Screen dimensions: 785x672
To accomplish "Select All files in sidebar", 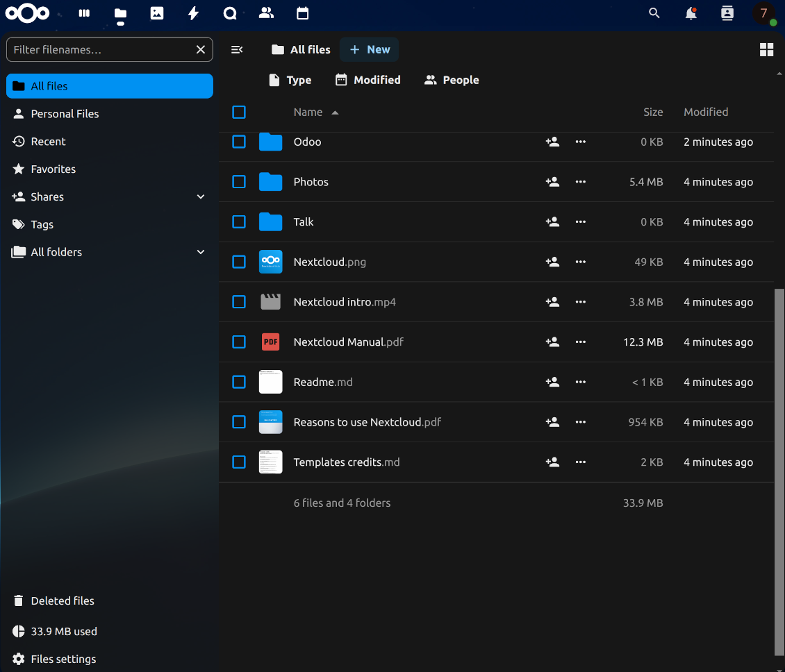I will tap(110, 86).
